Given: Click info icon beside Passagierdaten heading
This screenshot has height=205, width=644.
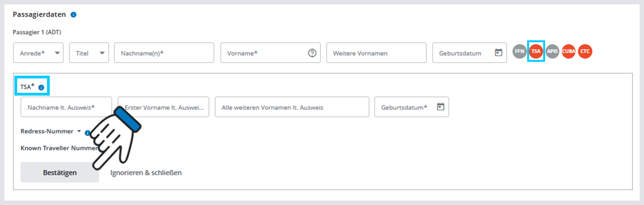Looking at the screenshot, I should coord(73,15).
